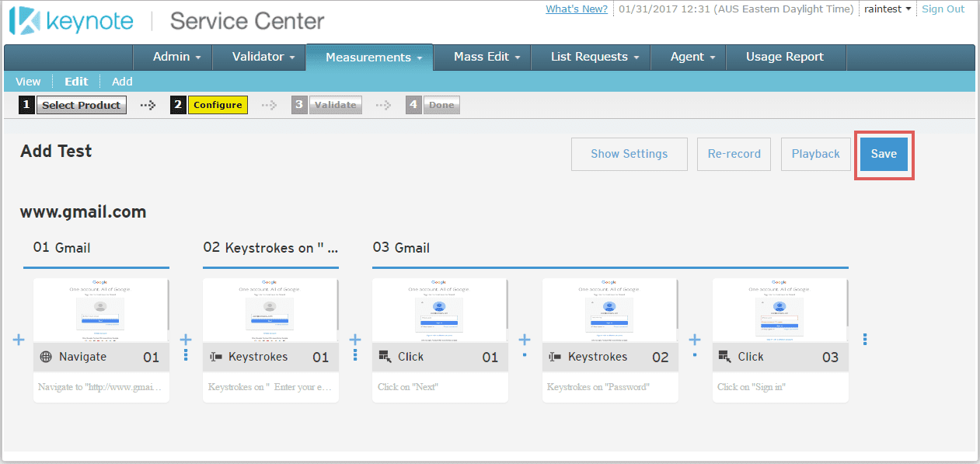Switch to the View sub-tab
The image size is (980, 464).
pos(28,82)
